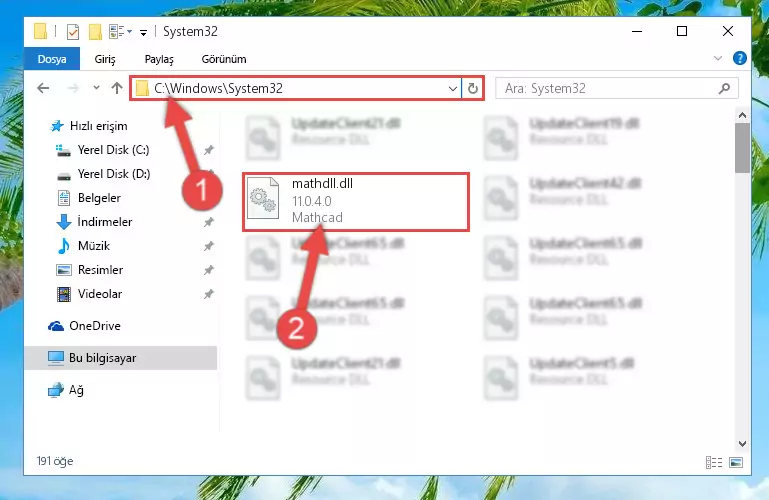This screenshot has height=500, width=769.
Task: Click the mathdll.dll gear file icon
Action: click(263, 199)
